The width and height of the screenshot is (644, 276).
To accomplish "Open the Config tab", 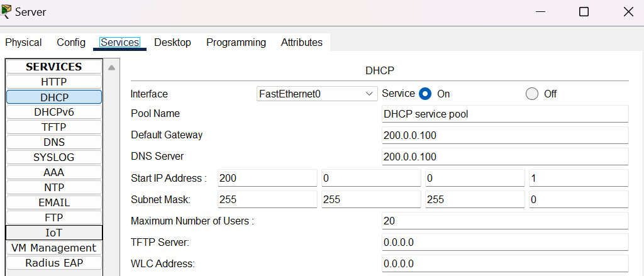I will coord(71,43).
